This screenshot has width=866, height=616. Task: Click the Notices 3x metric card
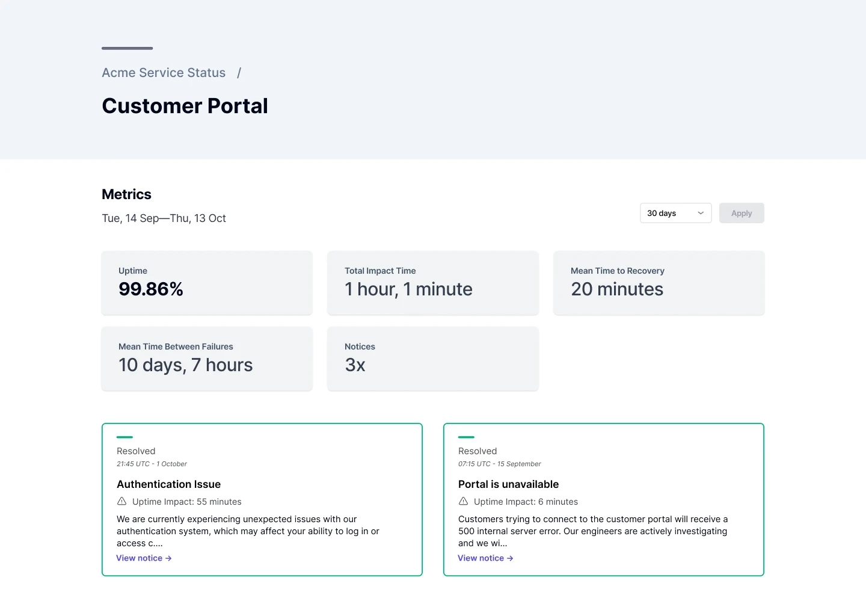432,359
